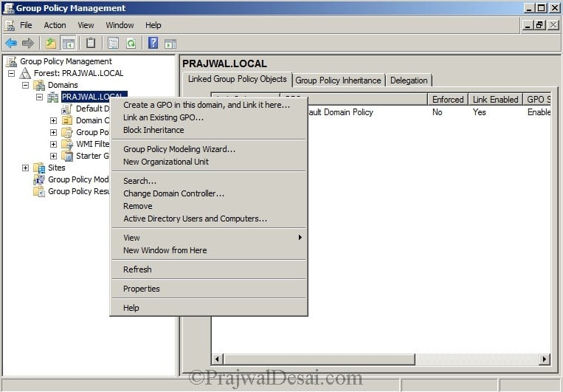Click the title bar Group Policy Management icon
This screenshot has width=563, height=392.
coord(8,7)
